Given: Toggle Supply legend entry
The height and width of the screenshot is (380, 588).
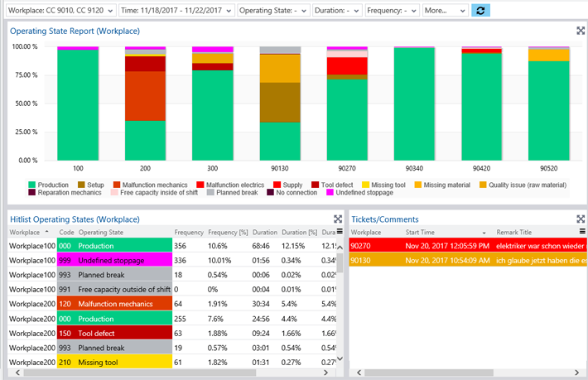Looking at the screenshot, I should (288, 185).
